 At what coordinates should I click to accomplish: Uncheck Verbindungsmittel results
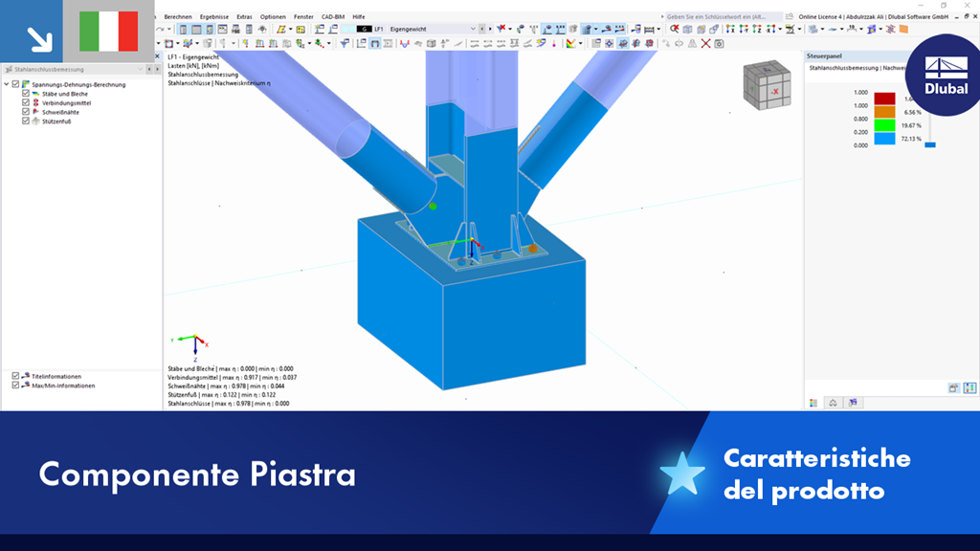coord(26,103)
